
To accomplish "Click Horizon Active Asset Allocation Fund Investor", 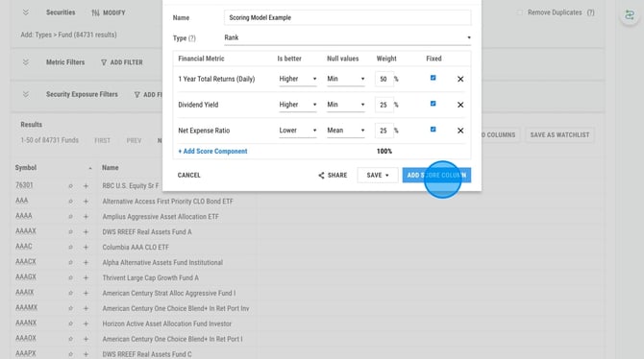I will [x=166, y=323].
